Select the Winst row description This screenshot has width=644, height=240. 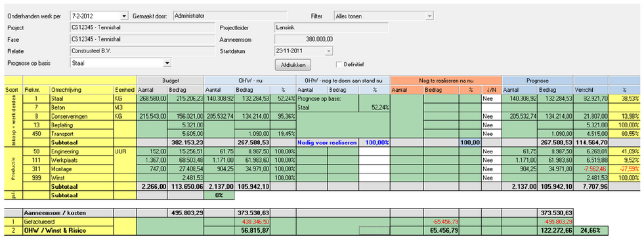pyautogui.click(x=81, y=178)
